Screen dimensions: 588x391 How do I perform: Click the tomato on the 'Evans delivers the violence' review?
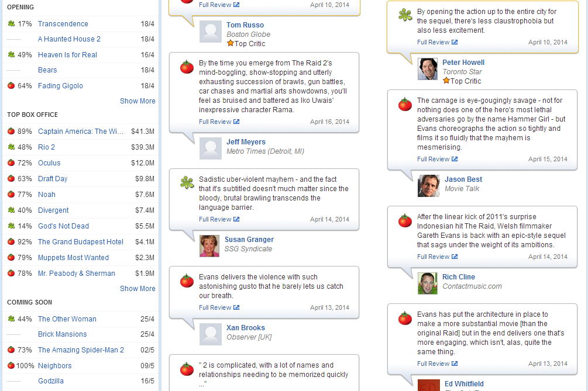(187, 281)
